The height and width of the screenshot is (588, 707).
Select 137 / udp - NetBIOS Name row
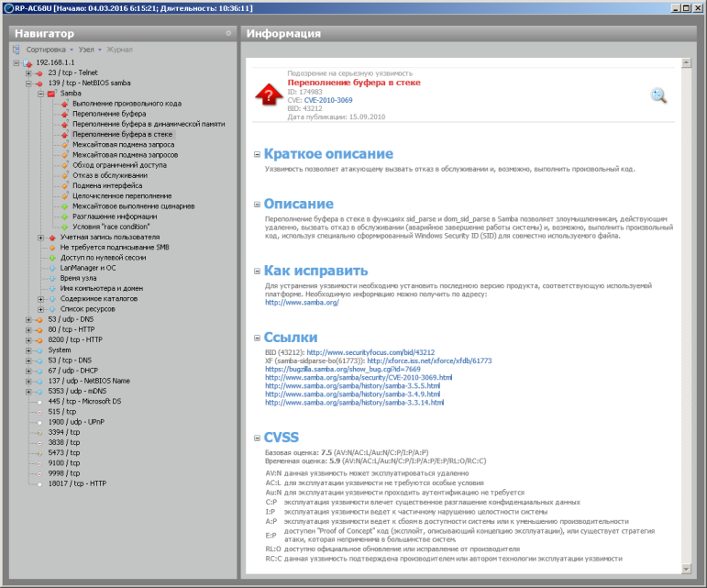89,381
